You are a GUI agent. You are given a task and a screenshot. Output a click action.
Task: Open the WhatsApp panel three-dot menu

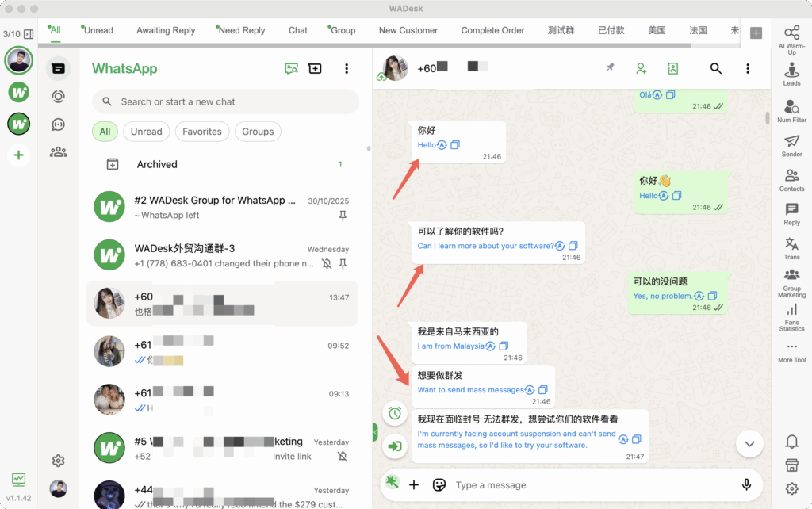(347, 68)
